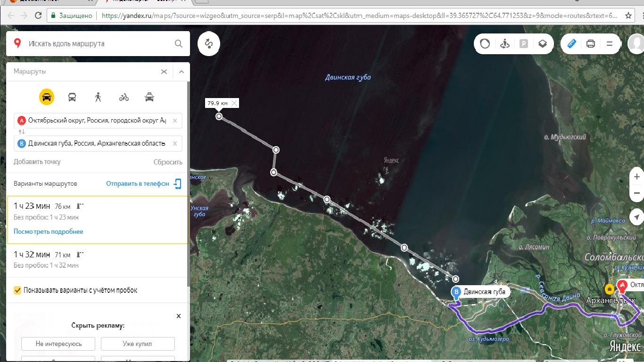Image resolution: width=644 pixels, height=362 pixels.
Task: Close the Маршруты routes panel
Action: 164,72
